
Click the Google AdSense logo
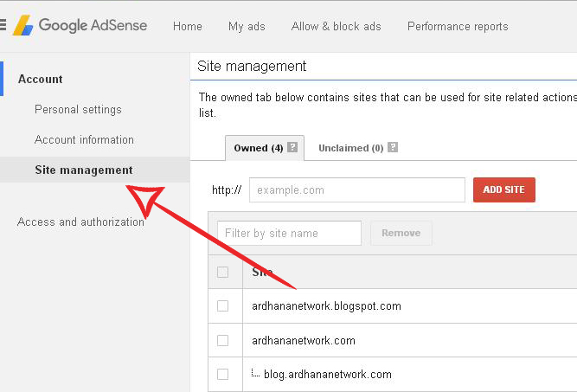(x=80, y=25)
